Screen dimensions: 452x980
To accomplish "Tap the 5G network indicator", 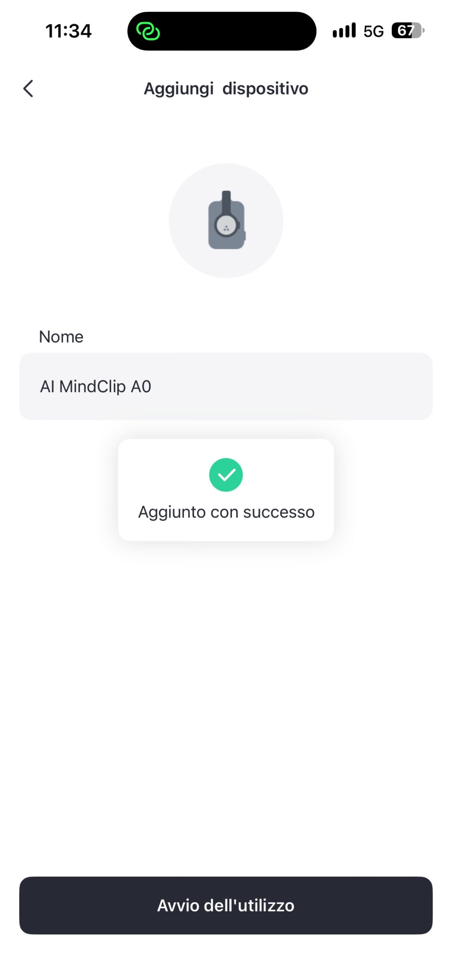I will point(373,31).
